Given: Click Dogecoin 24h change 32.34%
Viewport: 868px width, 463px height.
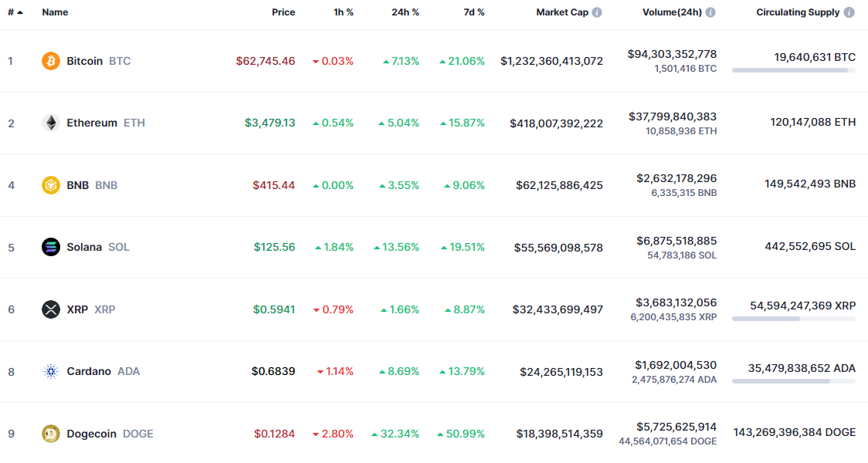Looking at the screenshot, I should (395, 434).
